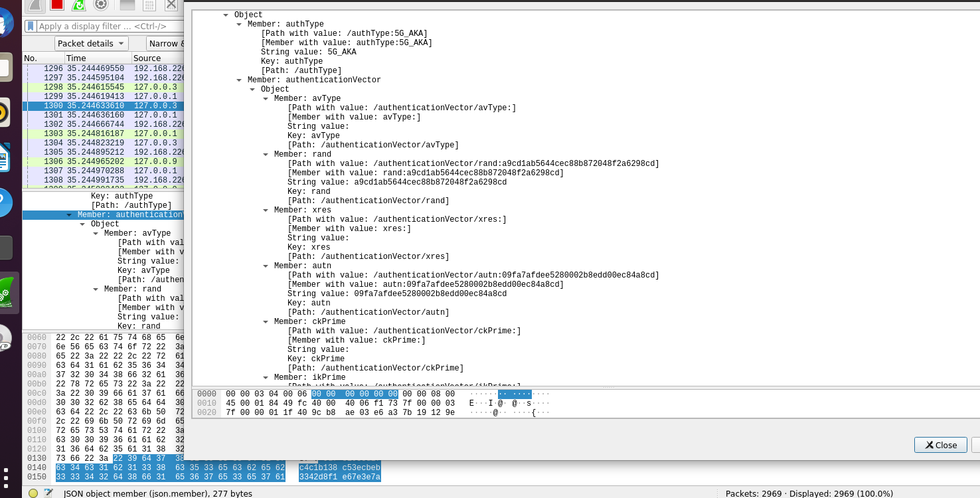Open display filter bookmark icon
The width and height of the screenshot is (980, 498).
[31, 27]
